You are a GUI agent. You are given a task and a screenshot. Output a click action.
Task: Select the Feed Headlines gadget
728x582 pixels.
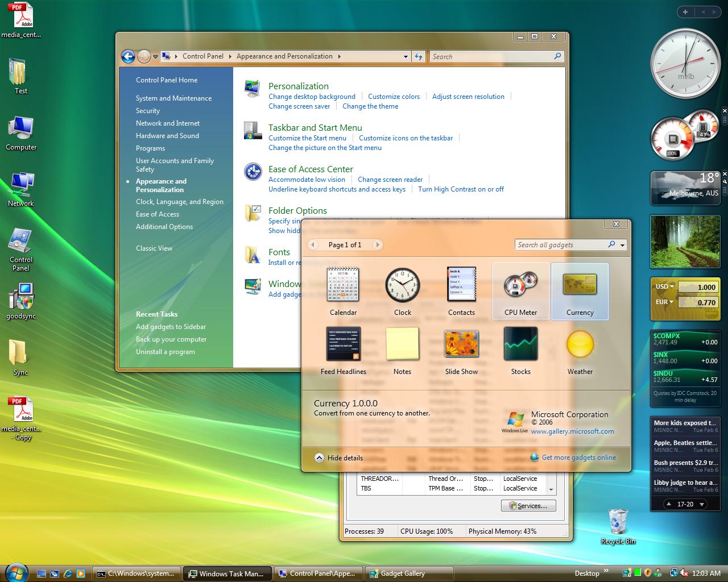click(x=343, y=344)
